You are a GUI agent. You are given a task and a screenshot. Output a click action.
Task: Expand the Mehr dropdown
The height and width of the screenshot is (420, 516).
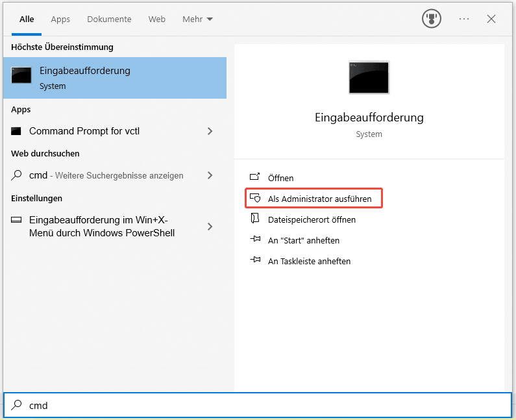point(198,19)
